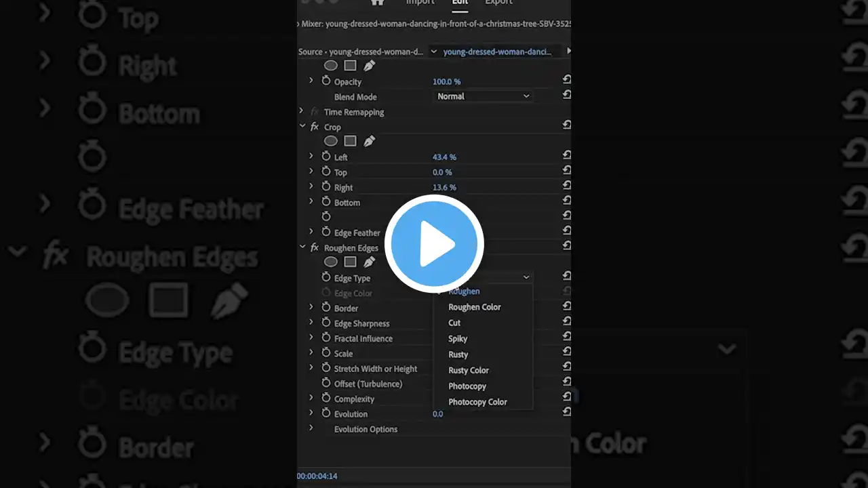Click the Evolution value 0.0
The width and height of the screenshot is (868, 488).
pos(438,414)
